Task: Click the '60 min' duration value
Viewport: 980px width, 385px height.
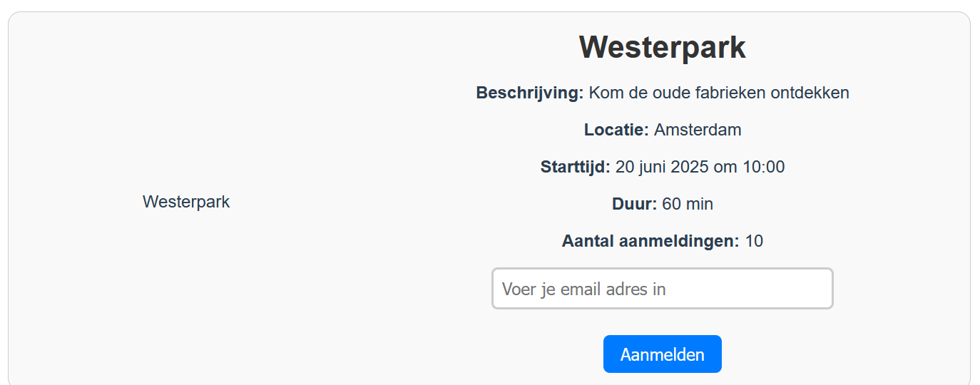Action: (688, 204)
